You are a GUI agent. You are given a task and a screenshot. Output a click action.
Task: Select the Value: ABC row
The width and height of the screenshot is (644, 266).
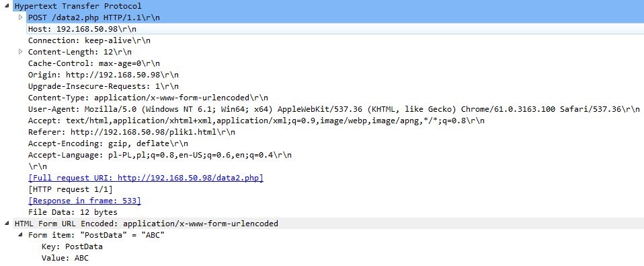click(x=65, y=258)
